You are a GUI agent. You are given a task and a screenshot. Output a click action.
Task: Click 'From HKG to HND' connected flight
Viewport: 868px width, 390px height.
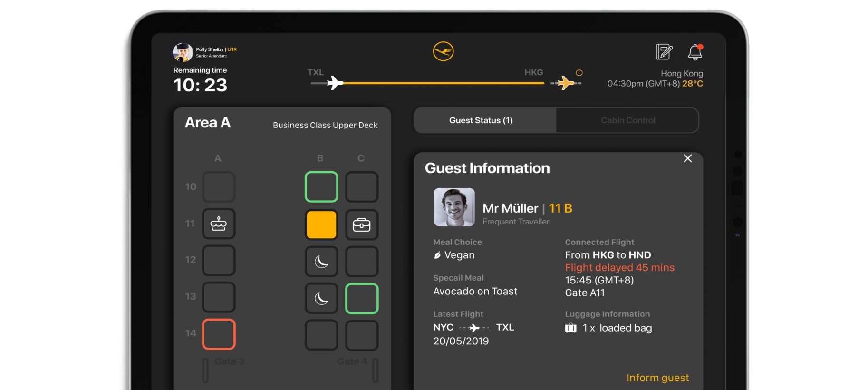coord(608,255)
